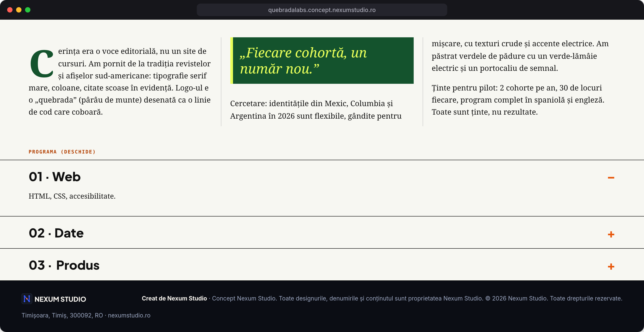644x332 pixels.
Task: Collapse the 01 · Web section minus icon
Action: tap(611, 178)
